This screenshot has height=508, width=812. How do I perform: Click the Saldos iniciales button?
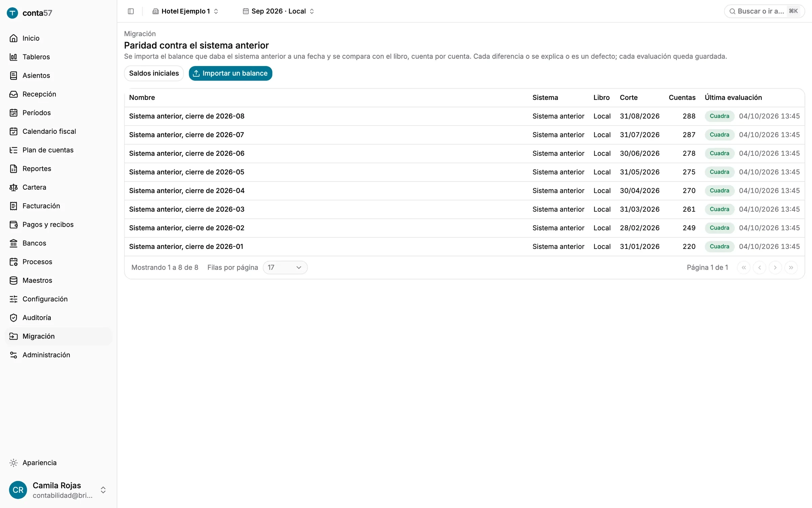click(154, 73)
